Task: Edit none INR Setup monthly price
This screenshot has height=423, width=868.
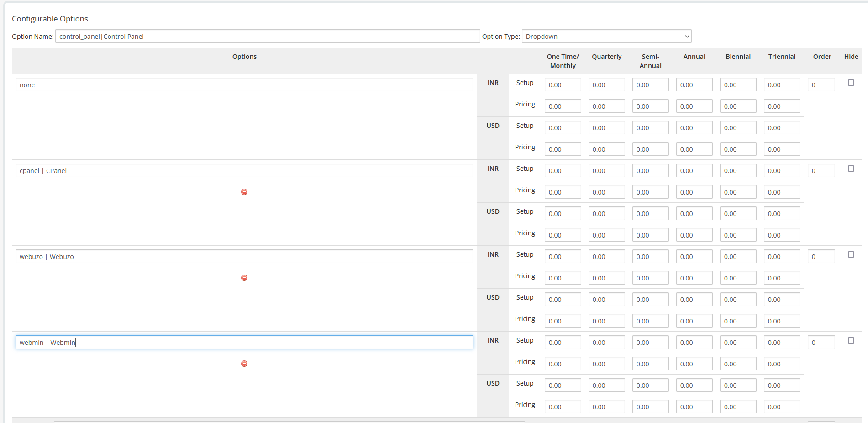Action: pyautogui.click(x=563, y=85)
